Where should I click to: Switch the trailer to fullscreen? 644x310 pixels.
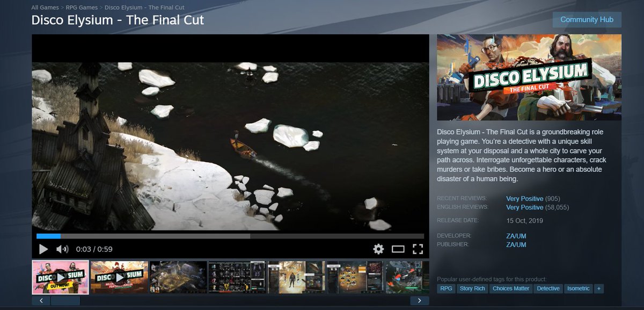418,249
